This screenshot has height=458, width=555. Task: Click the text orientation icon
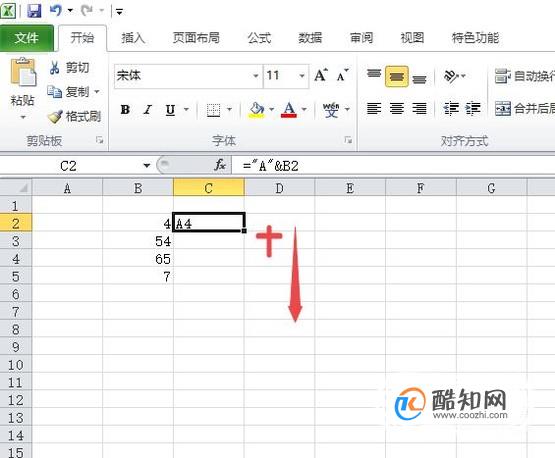[x=451, y=75]
